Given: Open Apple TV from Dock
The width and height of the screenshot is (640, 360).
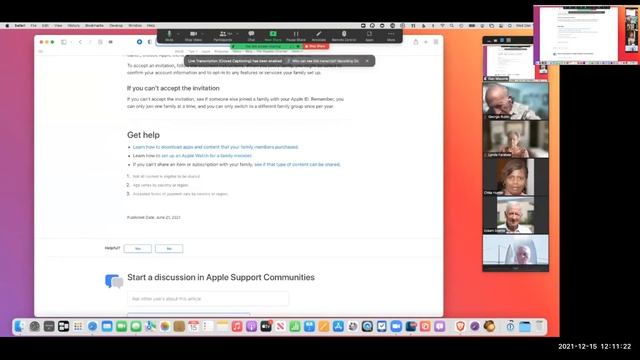Looking at the screenshot, I should coord(266,326).
